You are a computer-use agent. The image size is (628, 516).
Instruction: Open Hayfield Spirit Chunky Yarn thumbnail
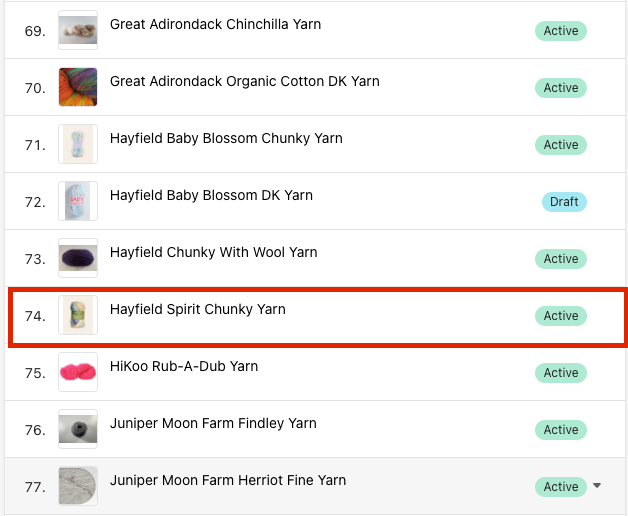coord(78,316)
